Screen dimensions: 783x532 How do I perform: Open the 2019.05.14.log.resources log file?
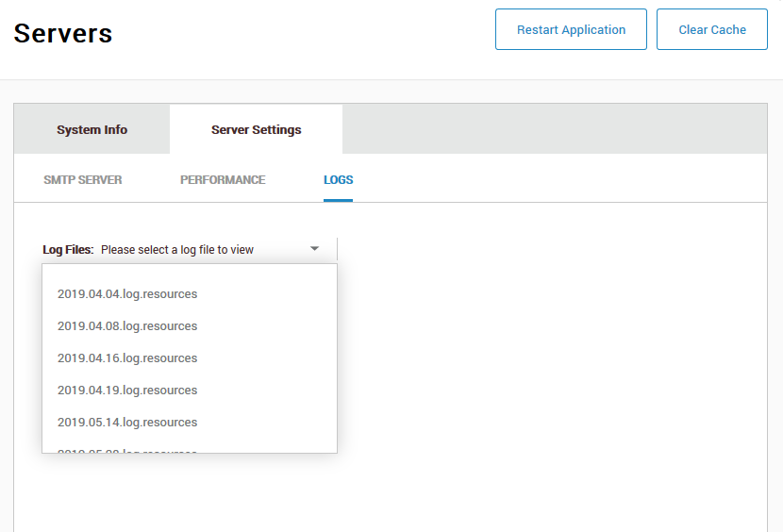pyautogui.click(x=190, y=422)
